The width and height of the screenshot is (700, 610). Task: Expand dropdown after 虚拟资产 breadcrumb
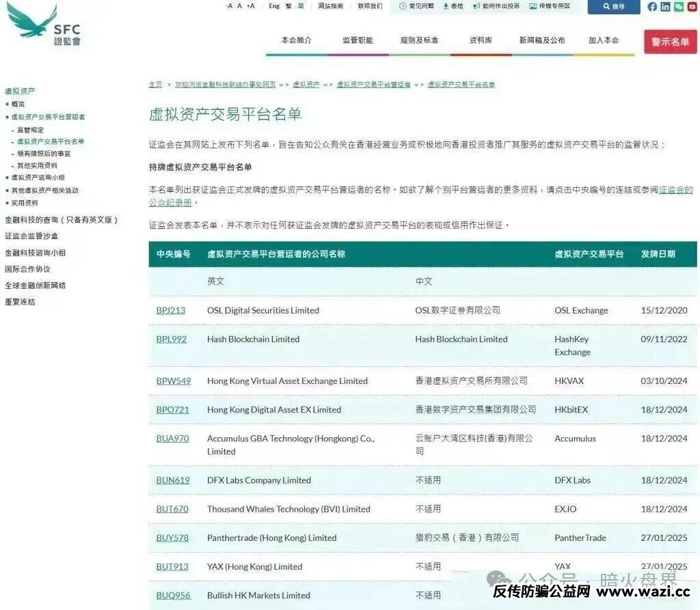pyautogui.click(x=326, y=85)
